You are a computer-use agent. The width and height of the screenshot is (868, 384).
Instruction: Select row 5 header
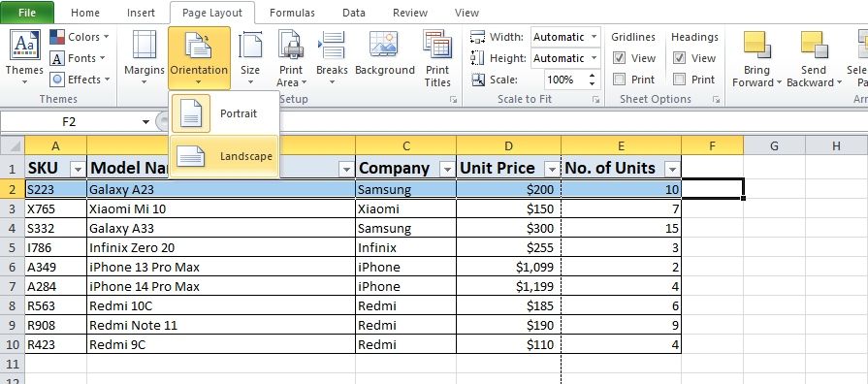pos(13,247)
